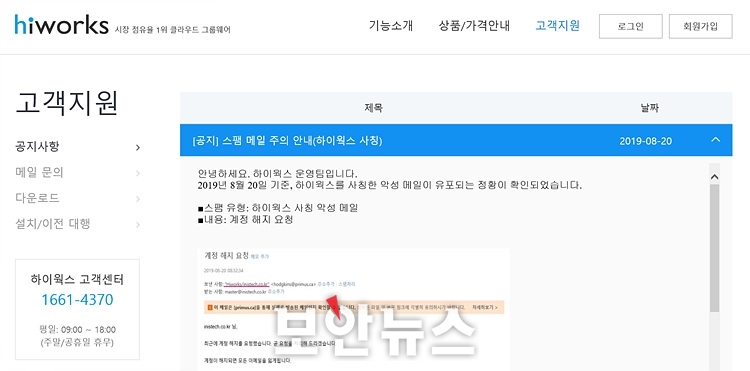Screen dimensions: 750x371
Task: Select 메일 문의 in the sidebar
Action: 39,173
